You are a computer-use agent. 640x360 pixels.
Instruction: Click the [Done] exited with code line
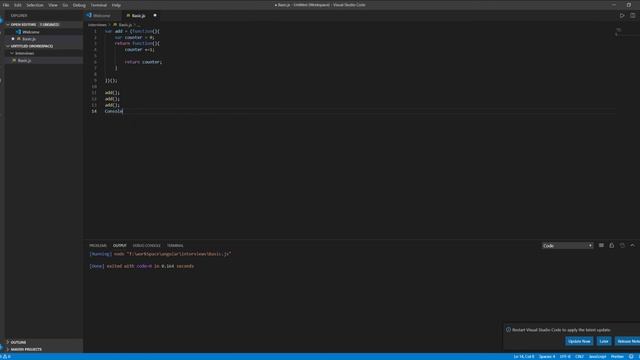tap(142, 266)
